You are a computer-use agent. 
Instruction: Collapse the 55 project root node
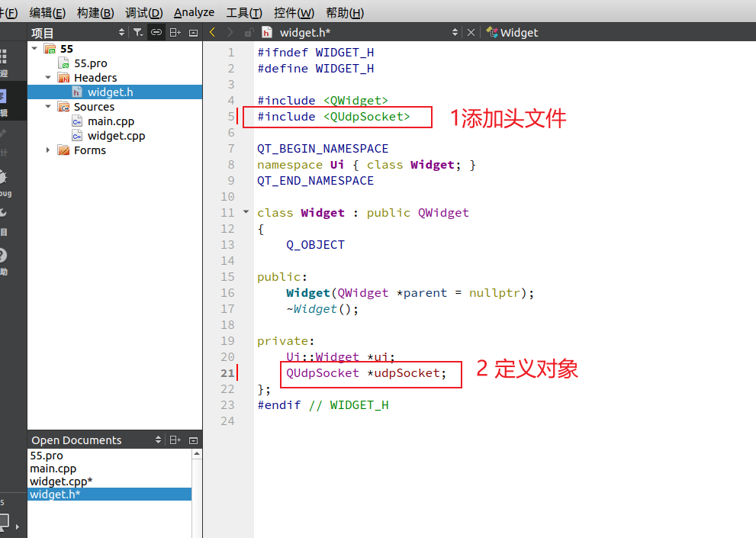(x=35, y=48)
